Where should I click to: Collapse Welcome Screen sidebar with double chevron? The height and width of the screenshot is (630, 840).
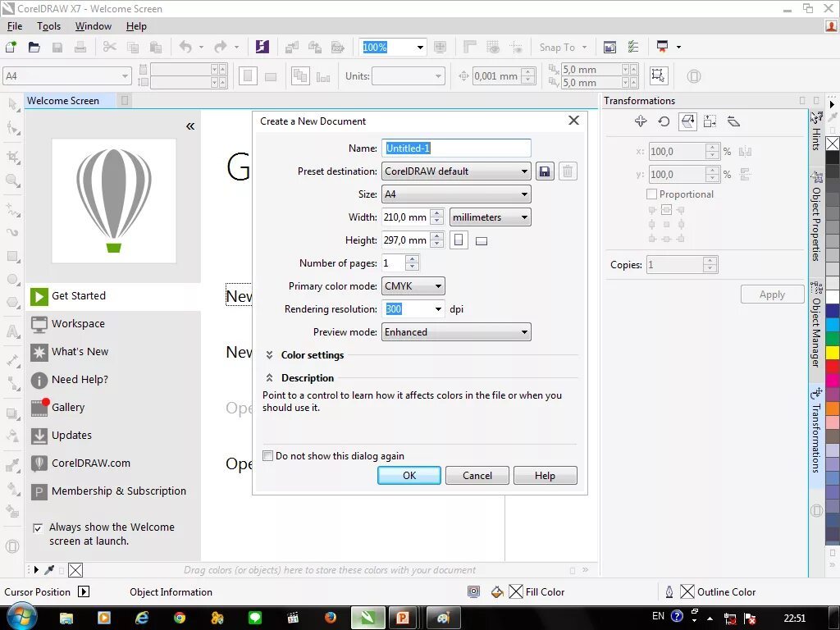click(x=190, y=126)
